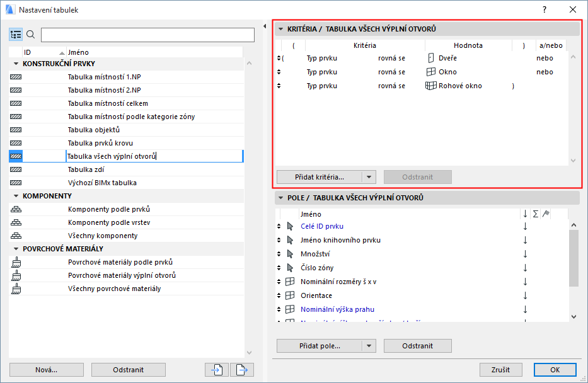Viewport: 588px width, 383px height.
Task: Open dropdown arrow next to Přidat pole
Action: tap(369, 346)
